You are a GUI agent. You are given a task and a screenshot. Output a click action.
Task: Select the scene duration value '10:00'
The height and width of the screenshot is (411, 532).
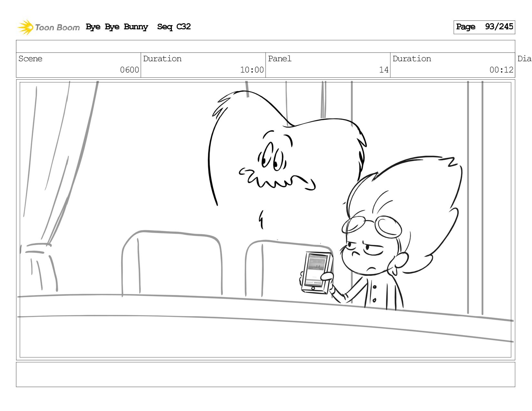pyautogui.click(x=252, y=70)
